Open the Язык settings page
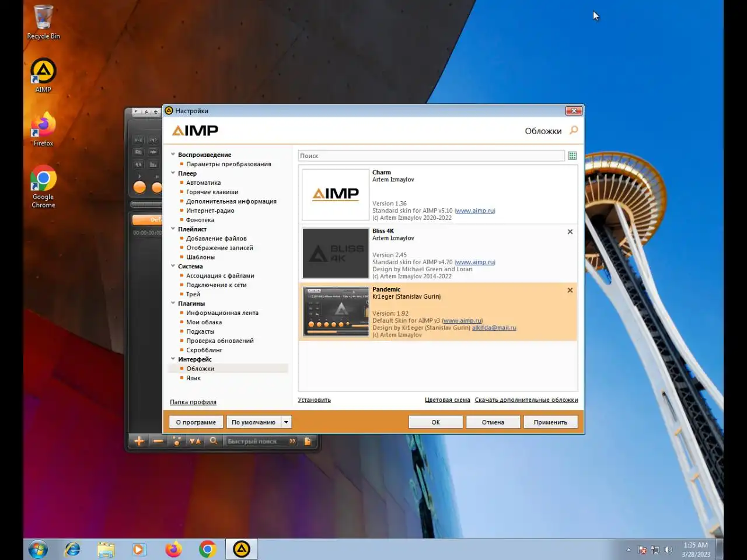Image resolution: width=747 pixels, height=560 pixels. pos(193,378)
